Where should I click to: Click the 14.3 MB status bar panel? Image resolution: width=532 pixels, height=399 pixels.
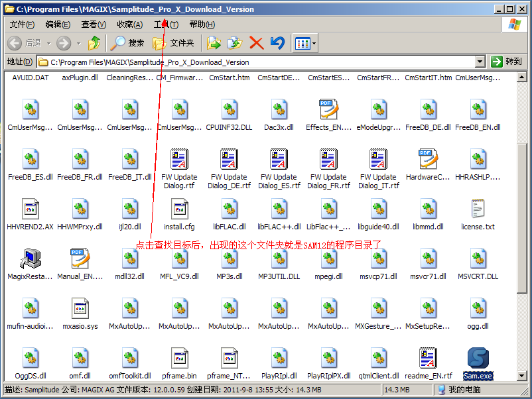pyautogui.click(x=407, y=390)
